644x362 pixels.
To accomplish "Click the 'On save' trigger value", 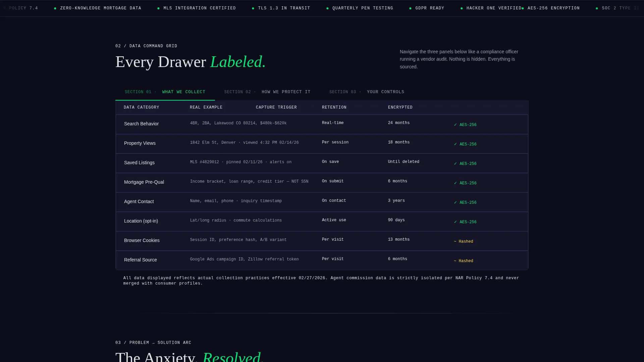I will 330,162.
